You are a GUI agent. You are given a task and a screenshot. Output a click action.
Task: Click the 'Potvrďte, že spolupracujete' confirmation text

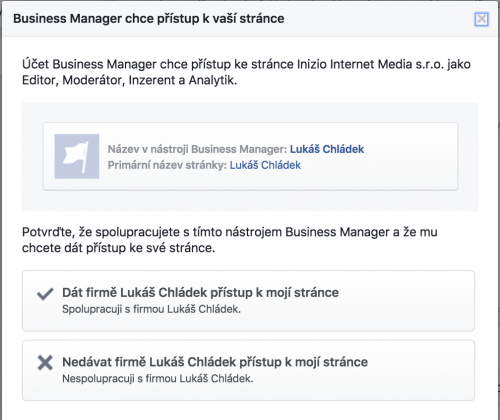[229, 240]
